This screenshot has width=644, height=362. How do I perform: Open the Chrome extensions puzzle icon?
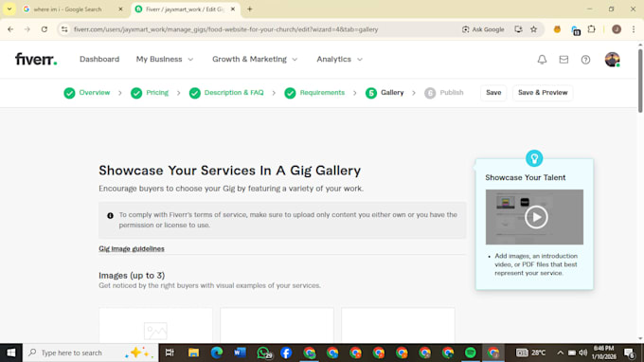point(591,29)
